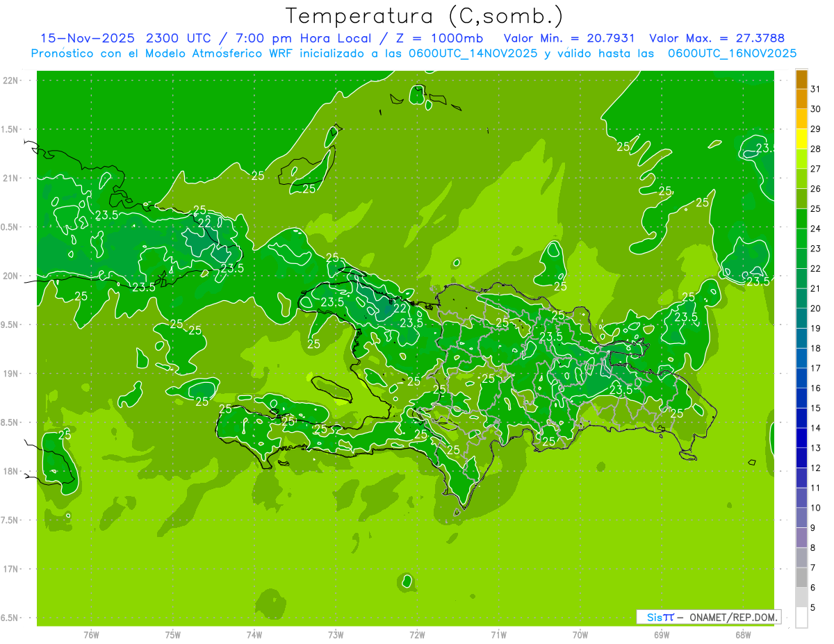Screen dimensions: 834x644
Task: Click the color scale label "14"
Action: [815, 428]
